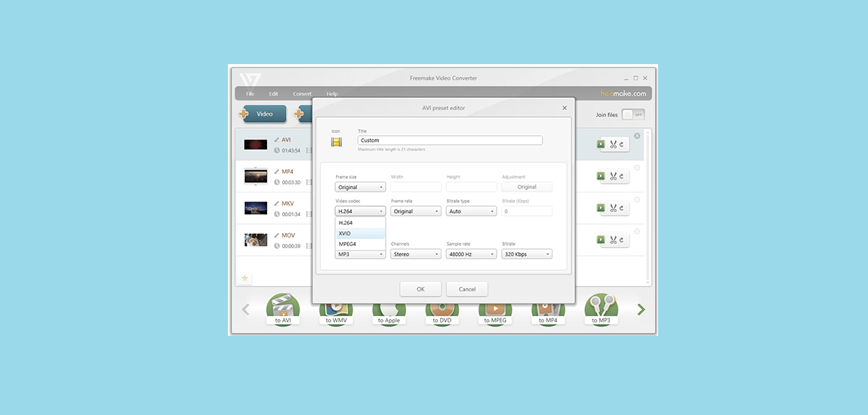868x415 pixels.
Task: Open the Bitrate type dropdown set to Auto
Action: 471,211
